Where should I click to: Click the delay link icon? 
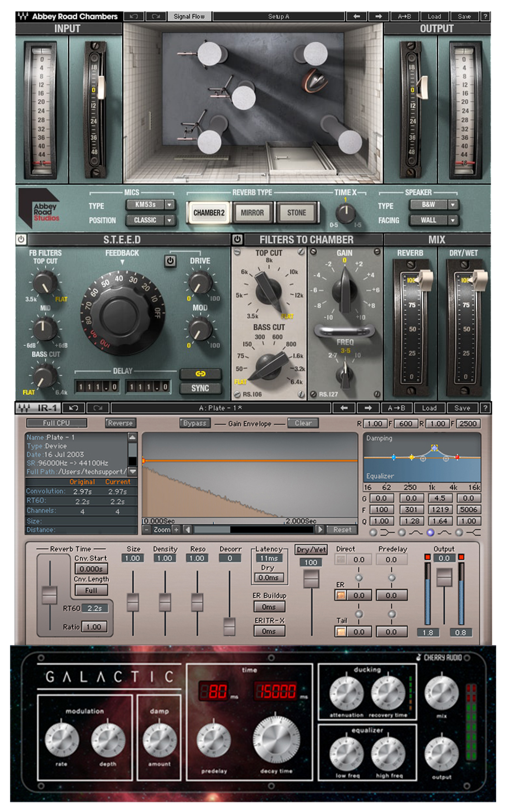click(x=201, y=374)
